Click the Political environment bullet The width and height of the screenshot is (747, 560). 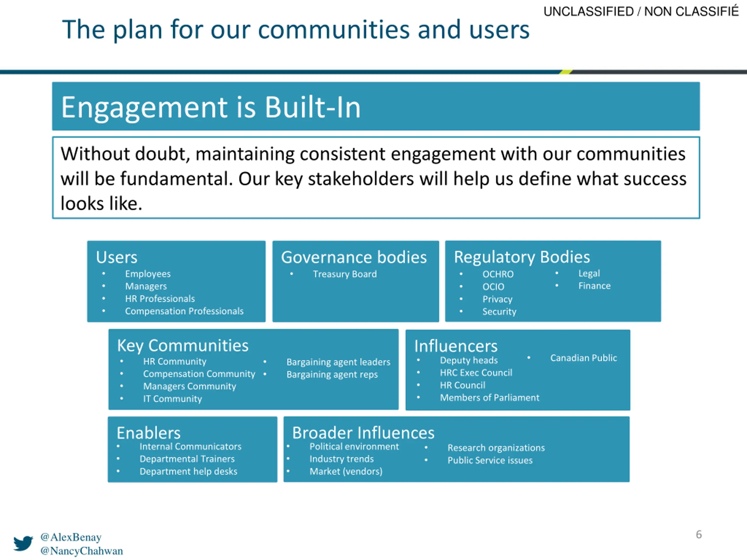click(354, 447)
